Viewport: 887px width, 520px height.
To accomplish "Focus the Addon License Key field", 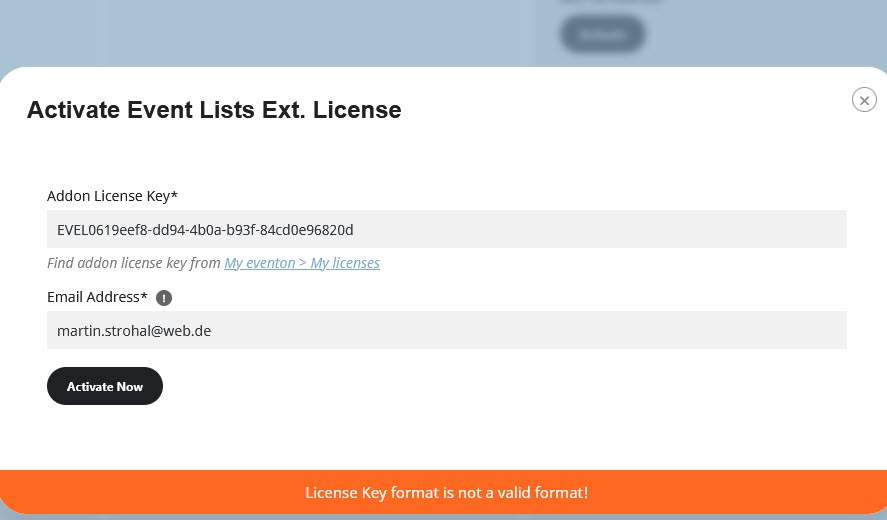I will (x=446, y=229).
